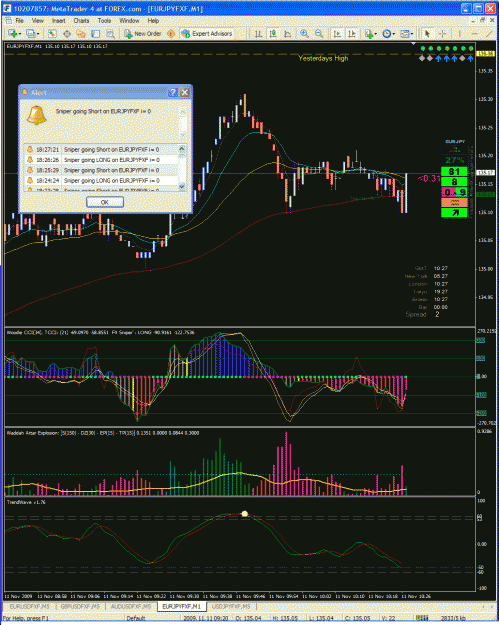Click the New Order button

(x=143, y=34)
